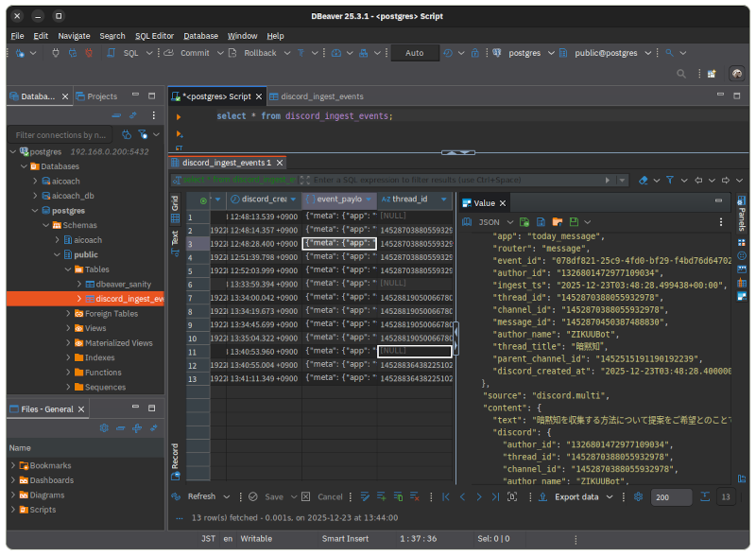Viewport: 756px width, 556px height.
Task: Jump to the first row of results
Action: (444, 496)
